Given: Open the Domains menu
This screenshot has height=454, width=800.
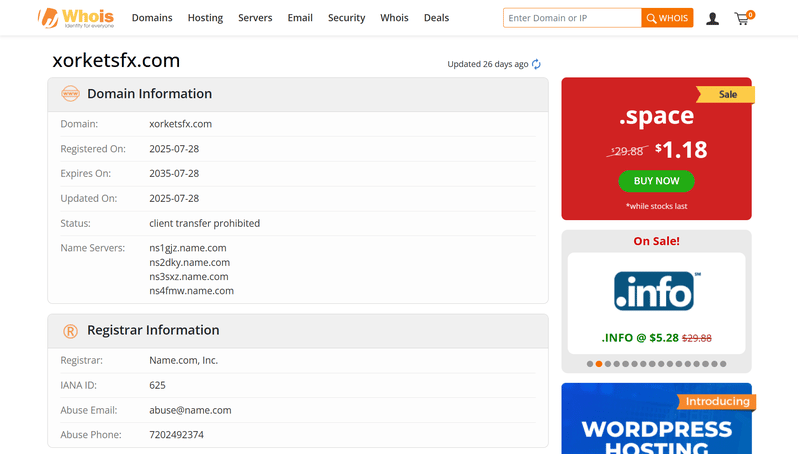Looking at the screenshot, I should [x=152, y=18].
